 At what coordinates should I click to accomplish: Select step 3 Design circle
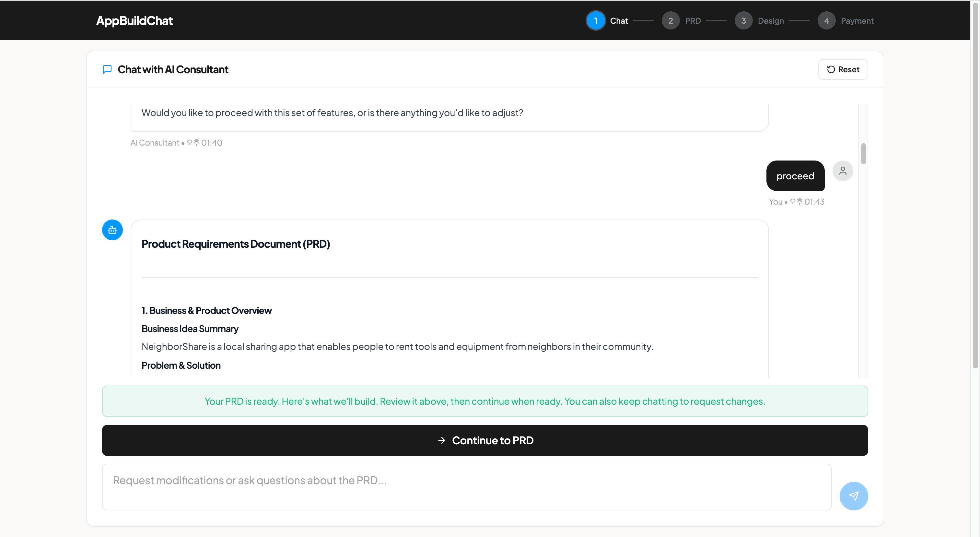coord(743,20)
